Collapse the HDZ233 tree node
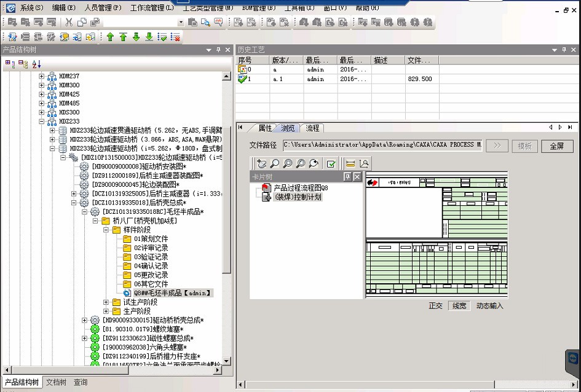581x392 pixels. pos(42,122)
